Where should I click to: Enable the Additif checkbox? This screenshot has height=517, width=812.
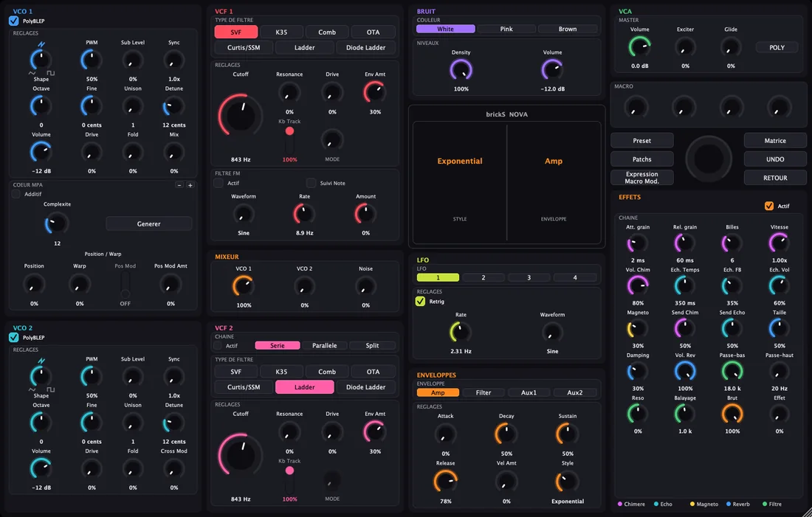(16, 194)
